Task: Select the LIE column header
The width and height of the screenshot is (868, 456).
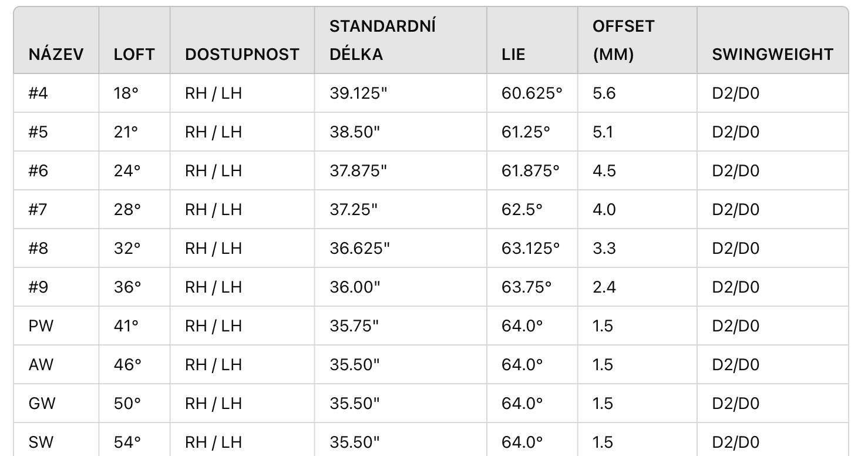Action: (x=513, y=54)
